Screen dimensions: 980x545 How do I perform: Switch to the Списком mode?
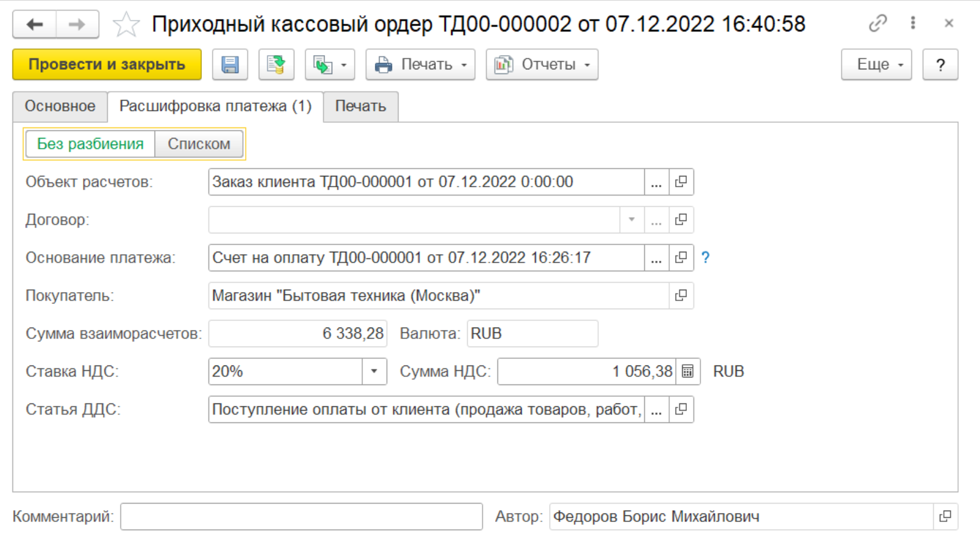[199, 144]
